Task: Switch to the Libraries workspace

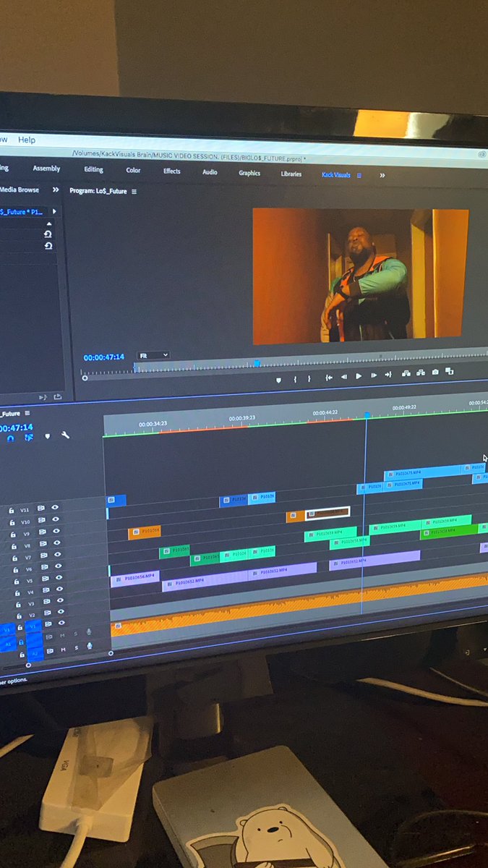Action: 291,174
